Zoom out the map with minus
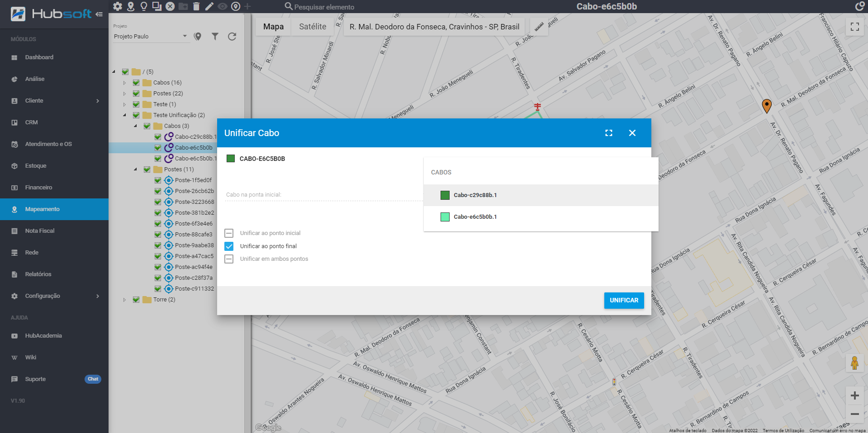 click(854, 414)
